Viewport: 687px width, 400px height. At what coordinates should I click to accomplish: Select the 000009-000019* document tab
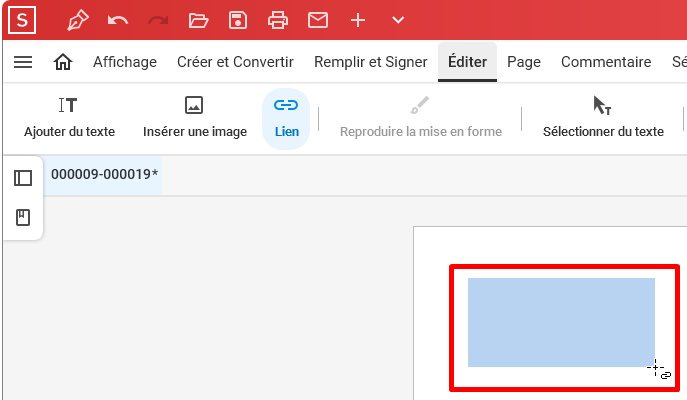(x=104, y=174)
